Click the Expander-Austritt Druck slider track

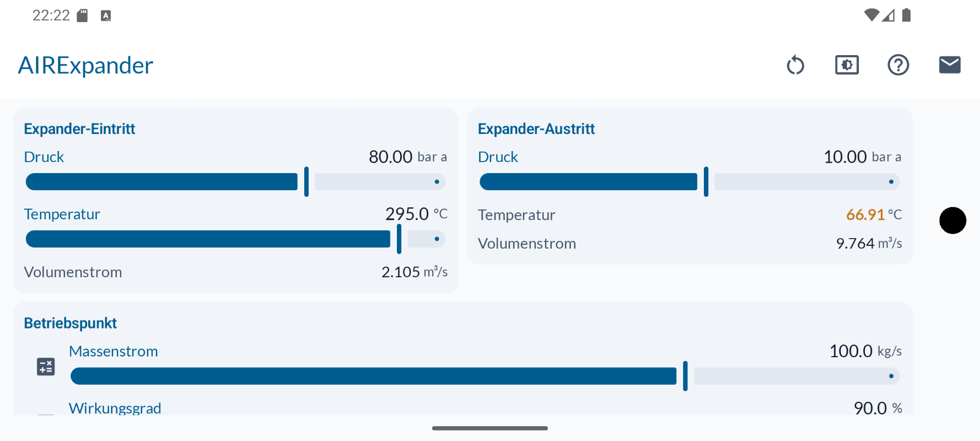click(690, 181)
